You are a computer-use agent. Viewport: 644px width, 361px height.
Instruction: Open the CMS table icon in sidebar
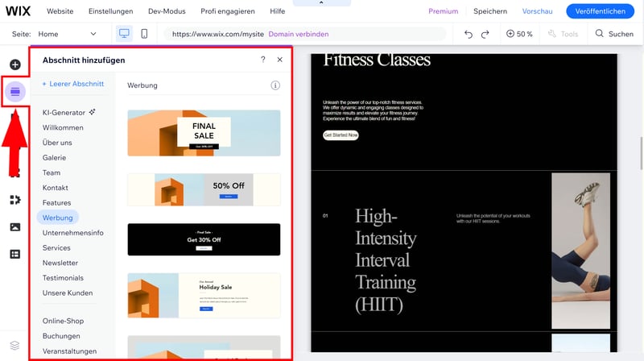(x=14, y=254)
